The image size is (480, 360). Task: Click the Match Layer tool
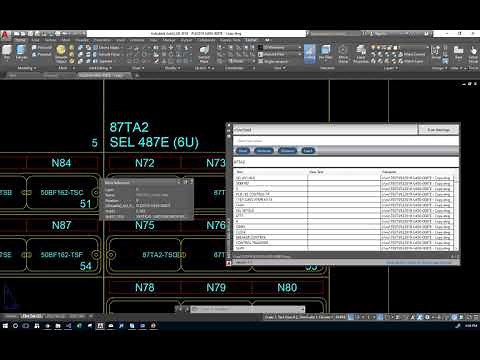[411, 61]
